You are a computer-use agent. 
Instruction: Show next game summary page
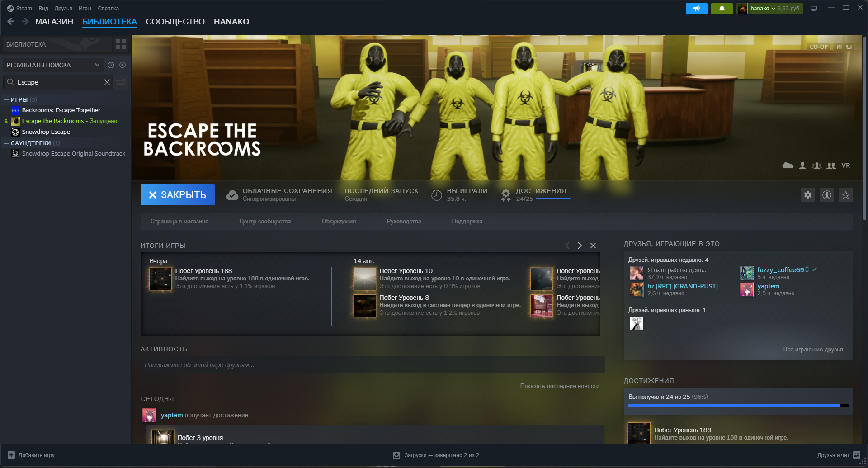click(580, 246)
